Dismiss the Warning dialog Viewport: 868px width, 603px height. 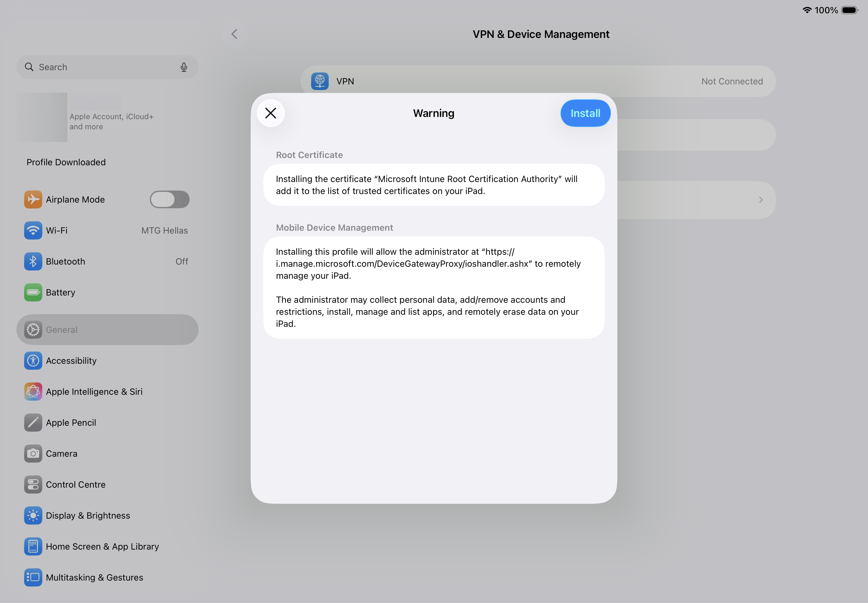(x=271, y=113)
